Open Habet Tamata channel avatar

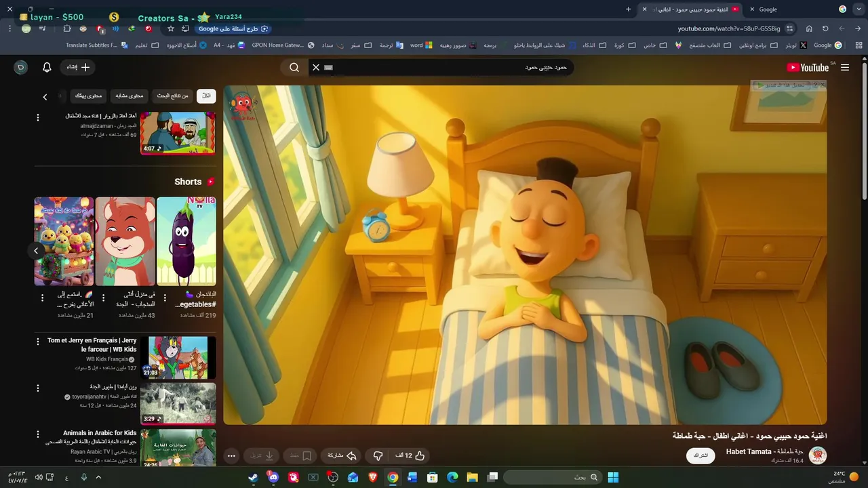coord(818,455)
